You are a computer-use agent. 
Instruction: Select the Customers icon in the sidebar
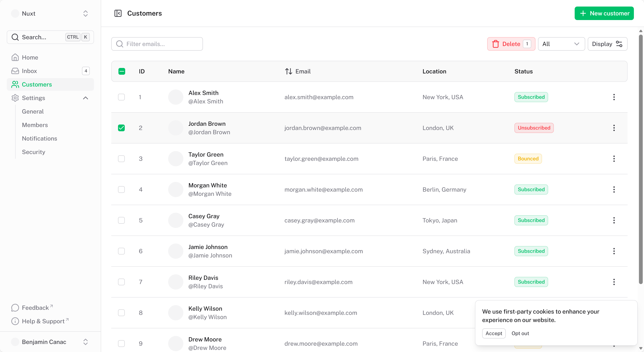[15, 84]
